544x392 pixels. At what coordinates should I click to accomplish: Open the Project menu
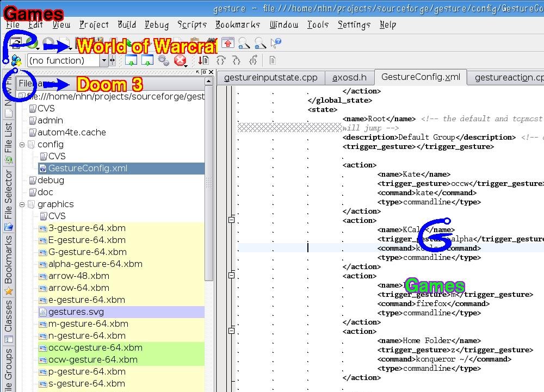coord(94,24)
